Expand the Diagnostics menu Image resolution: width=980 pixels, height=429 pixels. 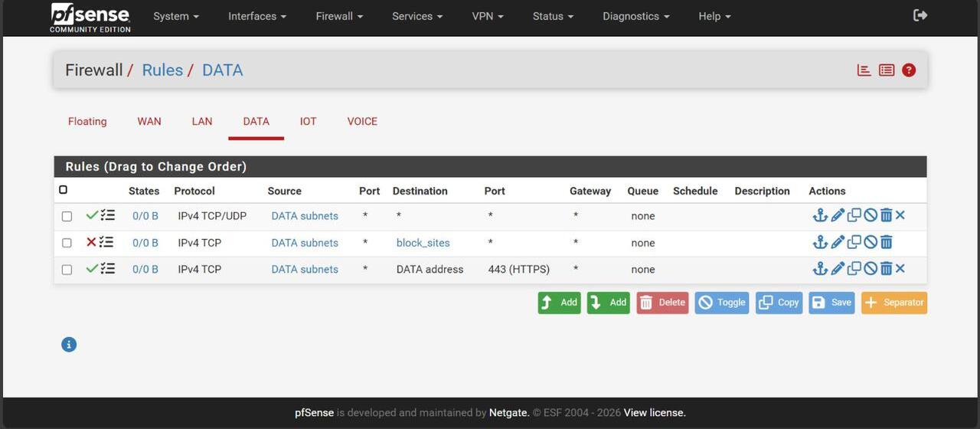635,16
